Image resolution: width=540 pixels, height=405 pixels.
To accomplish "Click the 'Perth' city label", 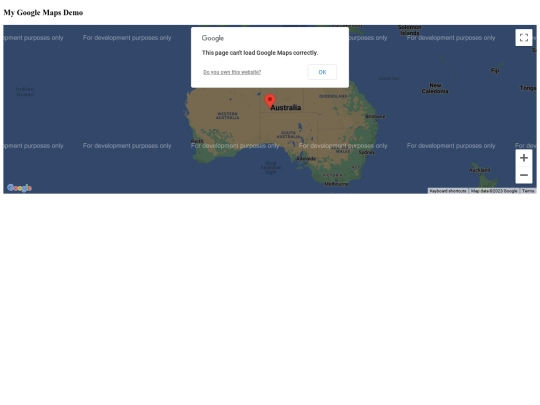I will (x=197, y=141).
